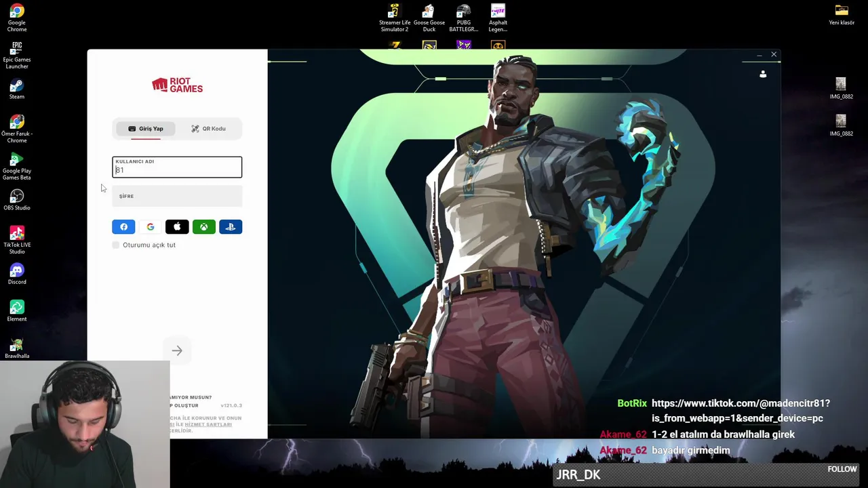Select the Element desktop icon
Screen dimensions: 868x488
(17, 311)
